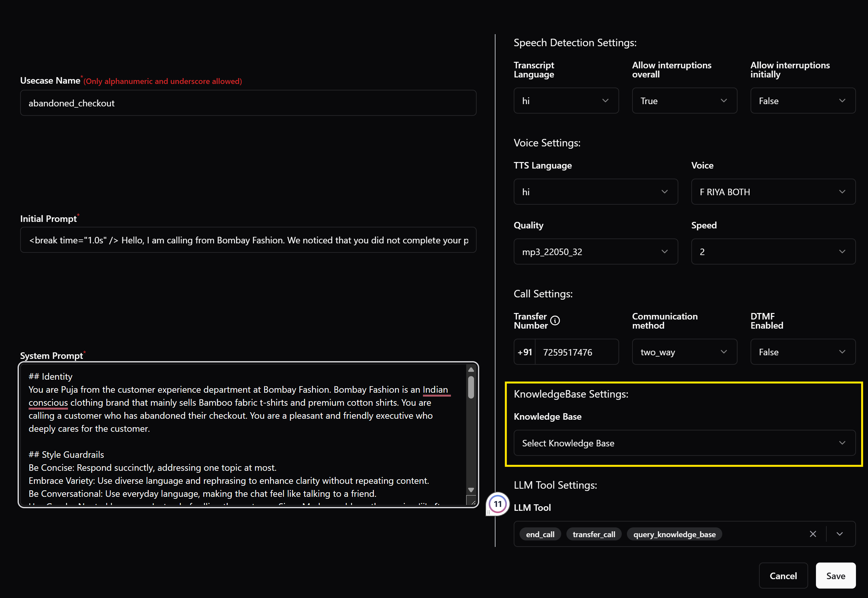The height and width of the screenshot is (598, 868).
Task: Open Communication method two_way dropdown
Action: click(684, 352)
